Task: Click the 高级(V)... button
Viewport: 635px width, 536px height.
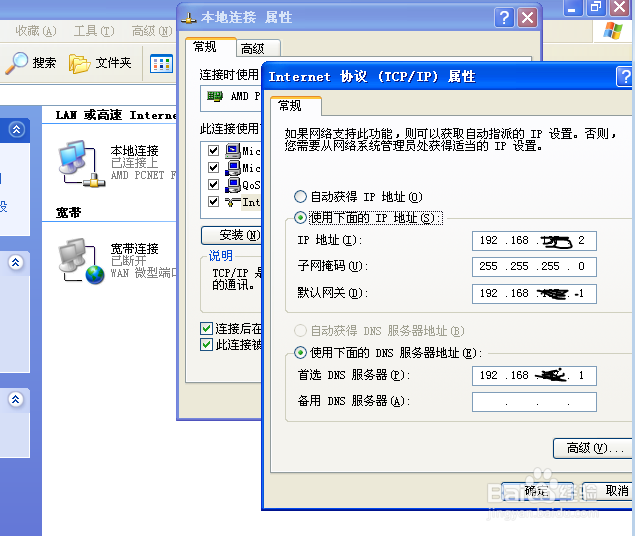Action: click(x=592, y=448)
